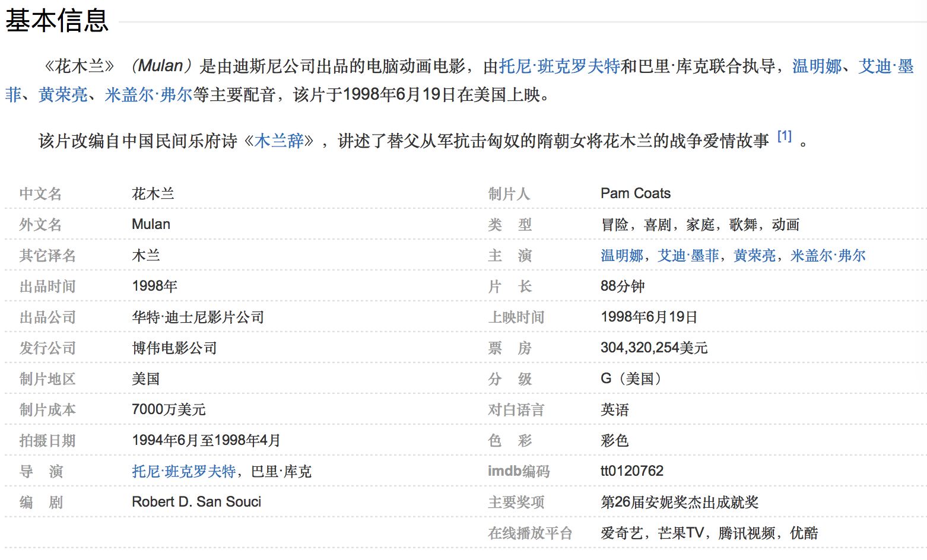Select the 其它译名 value 木兰
The width and height of the screenshot is (927, 560).
146,256
